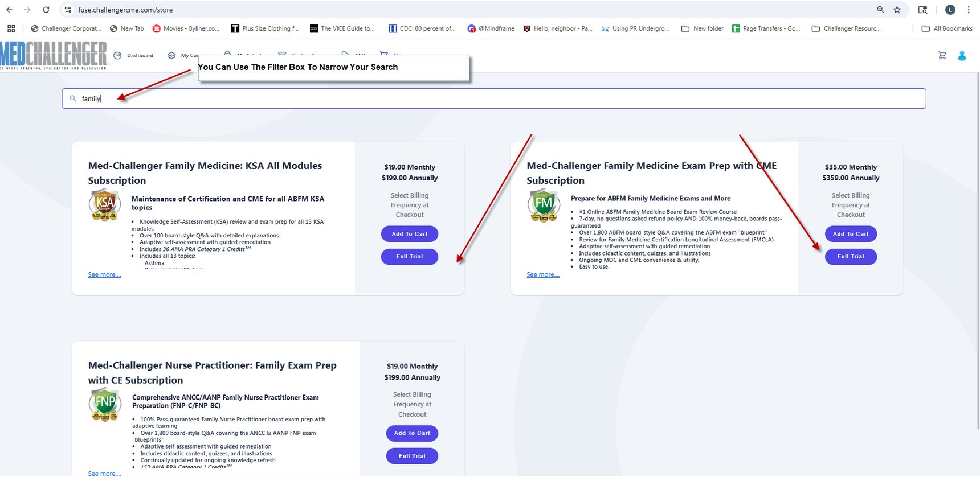Click the Med-Challenger logo
The height and width of the screenshot is (481, 980).
[x=54, y=55]
